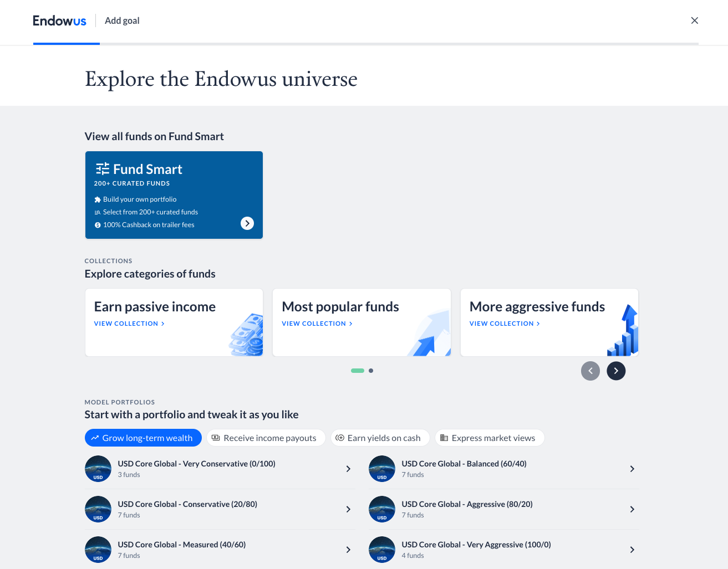Image resolution: width=728 pixels, height=569 pixels.
Task: Open USD Core Global Very Aggressive (100/0) portfolio
Action: 503,550
